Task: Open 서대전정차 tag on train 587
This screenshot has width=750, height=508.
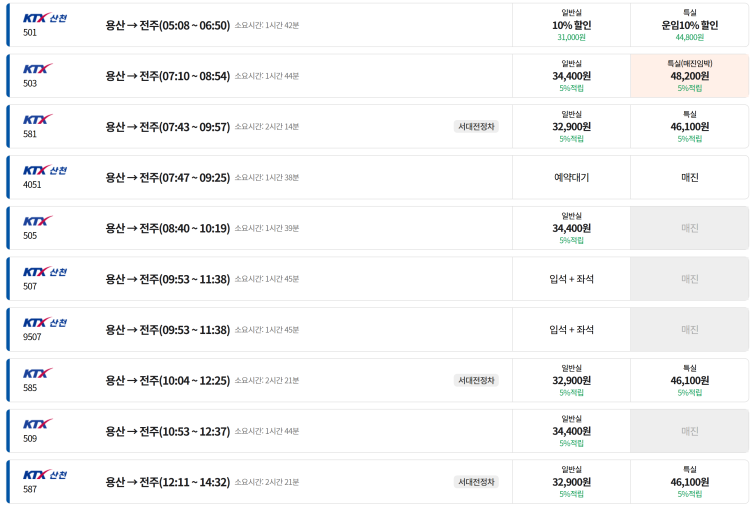Action: (x=476, y=482)
